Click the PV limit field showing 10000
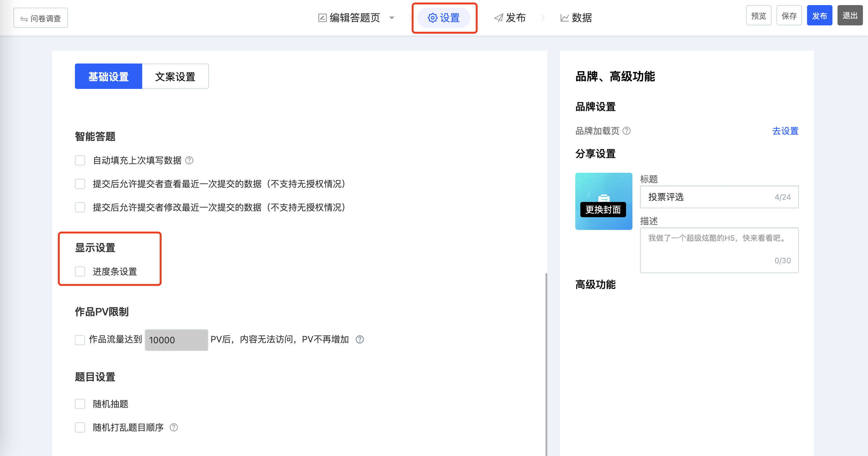Image resolution: width=868 pixels, height=456 pixels. point(176,340)
